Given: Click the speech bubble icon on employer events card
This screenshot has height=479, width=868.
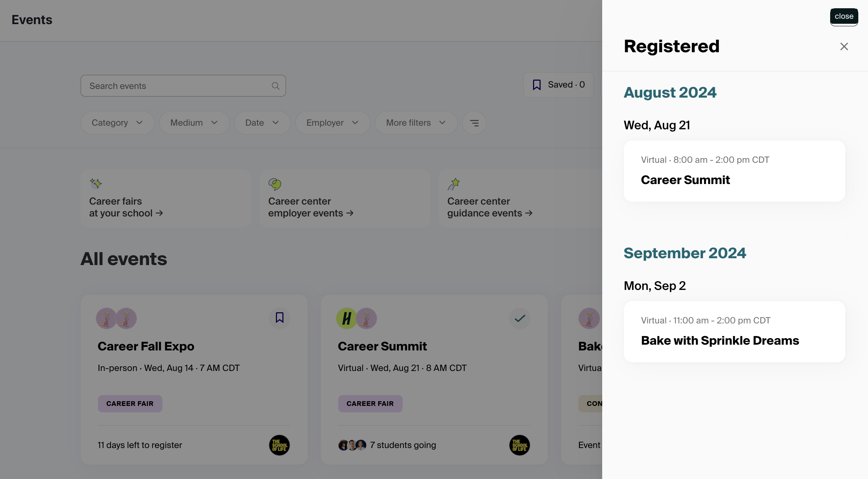Looking at the screenshot, I should click(x=275, y=183).
